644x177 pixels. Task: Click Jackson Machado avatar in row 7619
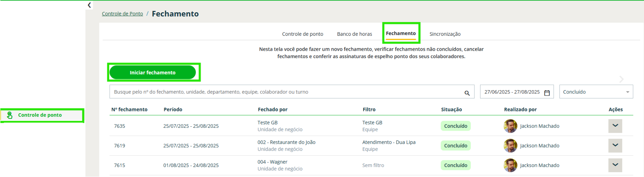tap(510, 146)
